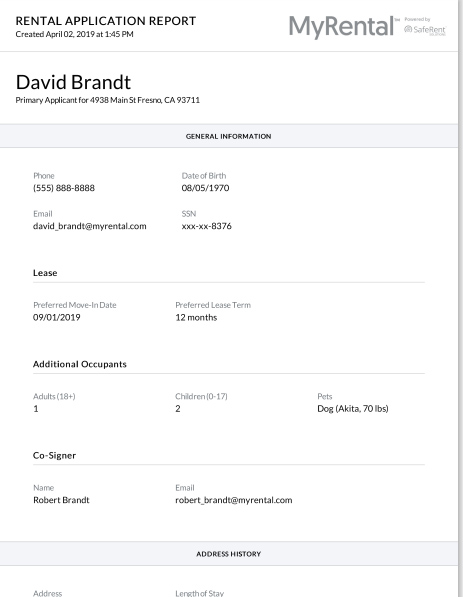Click the co-signer email robert_brandt@myrental.com
This screenshot has height=597, width=463.
233,500
